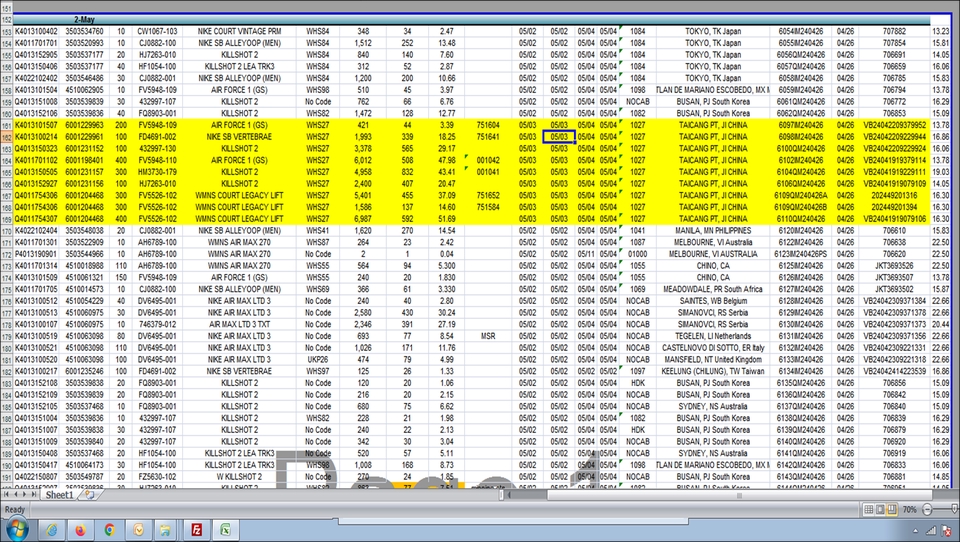This screenshot has height=542, width=960.
Task: Select cell 202449201316
Action: click(894, 195)
